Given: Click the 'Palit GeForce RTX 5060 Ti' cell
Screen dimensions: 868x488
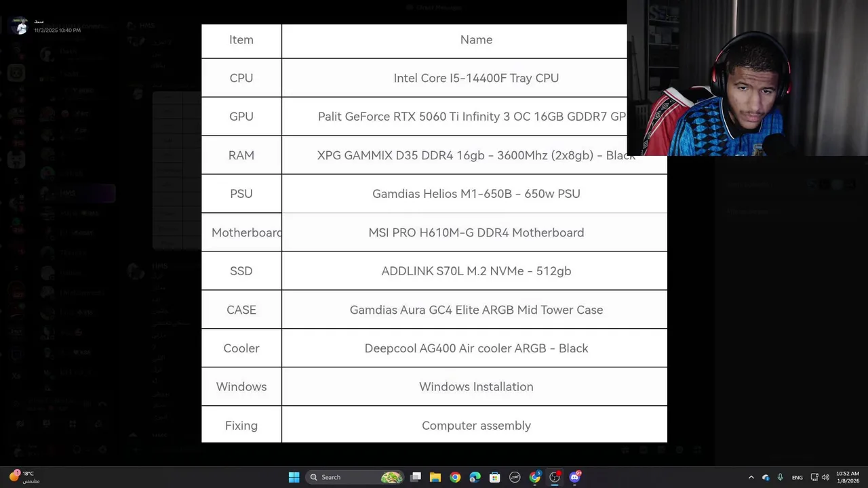Looking at the screenshot, I should (454, 117).
